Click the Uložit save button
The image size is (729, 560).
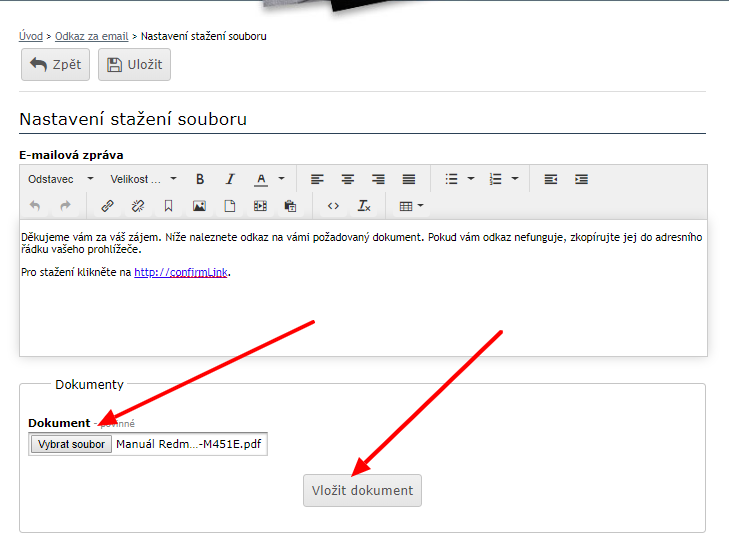point(134,64)
